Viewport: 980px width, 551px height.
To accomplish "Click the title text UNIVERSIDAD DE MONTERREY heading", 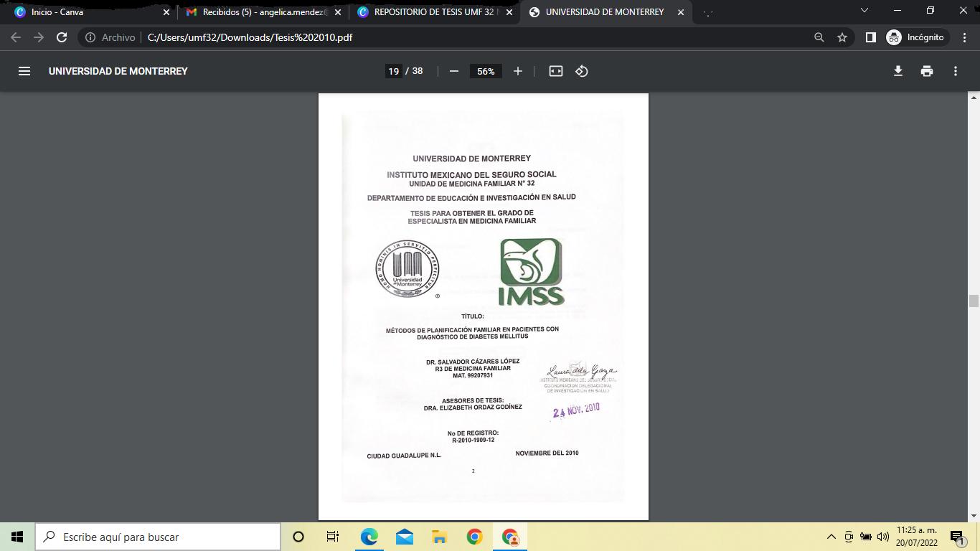I will click(x=471, y=159).
